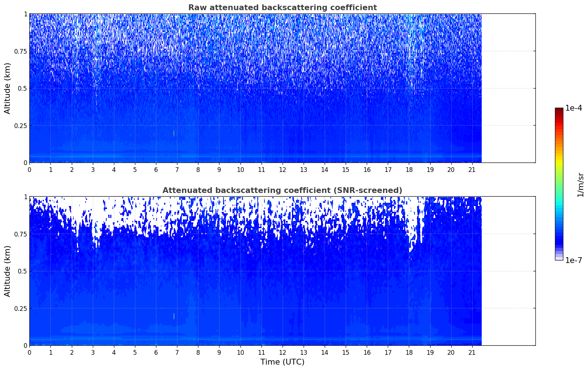Screen dimensions: 588x370
Task: Click the "10" time tick under the SNR-screened plot
Action: pos(240,352)
